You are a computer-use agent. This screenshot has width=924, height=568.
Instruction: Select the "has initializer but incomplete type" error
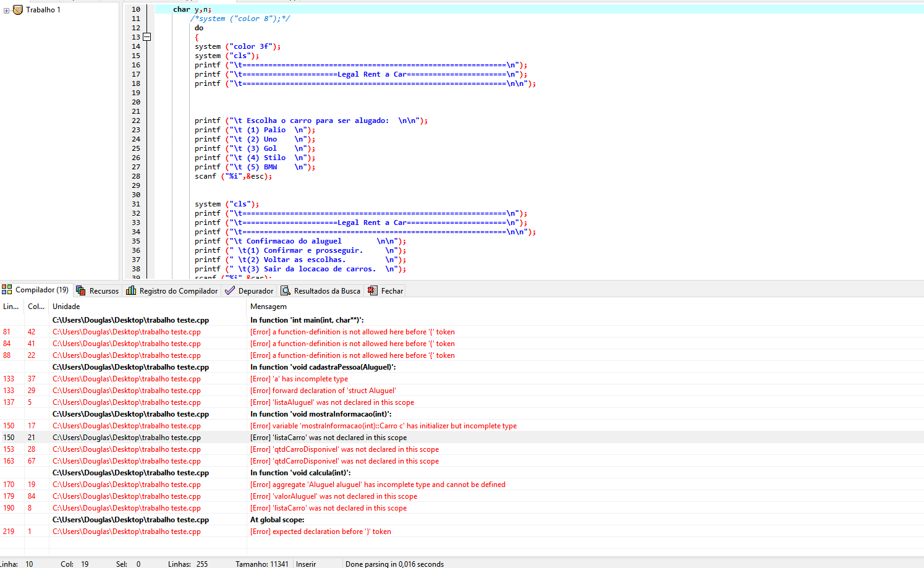tap(462, 426)
